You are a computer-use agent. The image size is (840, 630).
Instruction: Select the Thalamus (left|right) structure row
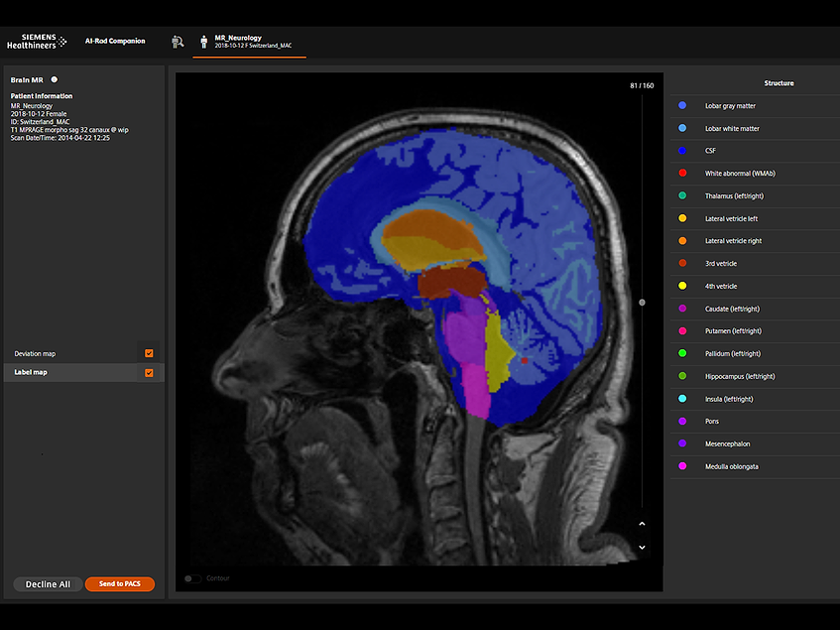(753, 195)
